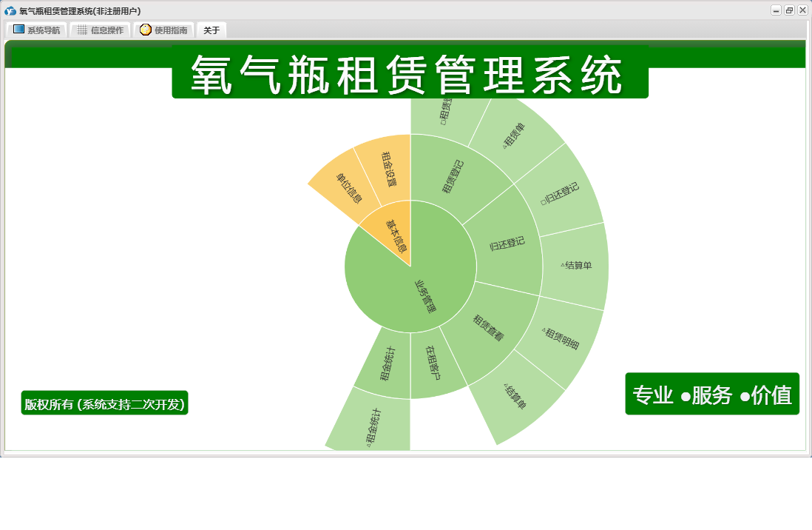
Task: Open the outer □归还登记 segment
Action: coord(560,194)
